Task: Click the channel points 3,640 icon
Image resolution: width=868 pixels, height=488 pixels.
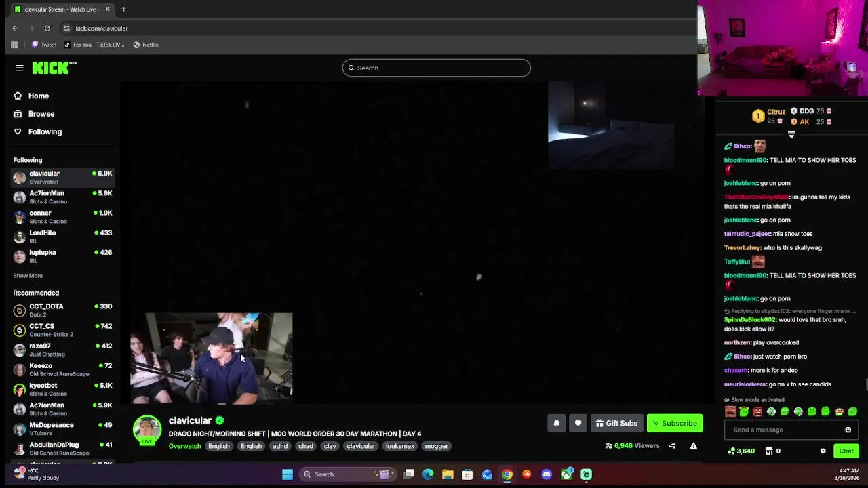Action: pyautogui.click(x=731, y=451)
